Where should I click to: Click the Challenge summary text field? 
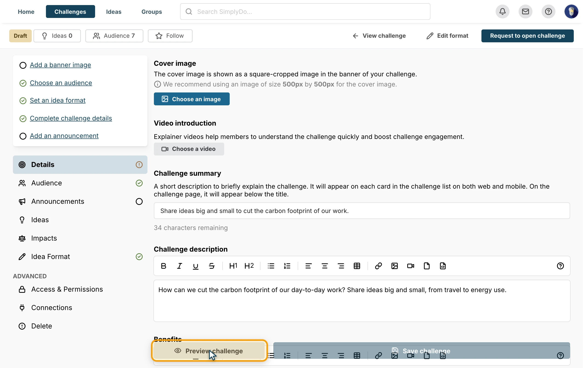pos(362,211)
